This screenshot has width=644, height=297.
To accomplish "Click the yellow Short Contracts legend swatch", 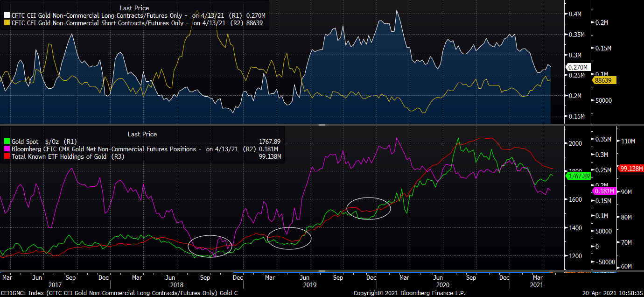I will pos(6,23).
